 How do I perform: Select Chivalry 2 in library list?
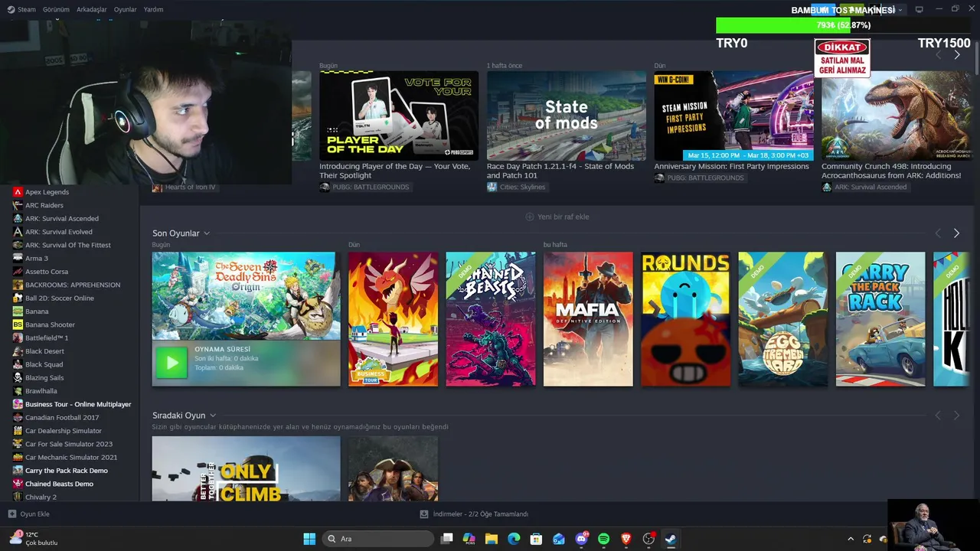pos(41,497)
